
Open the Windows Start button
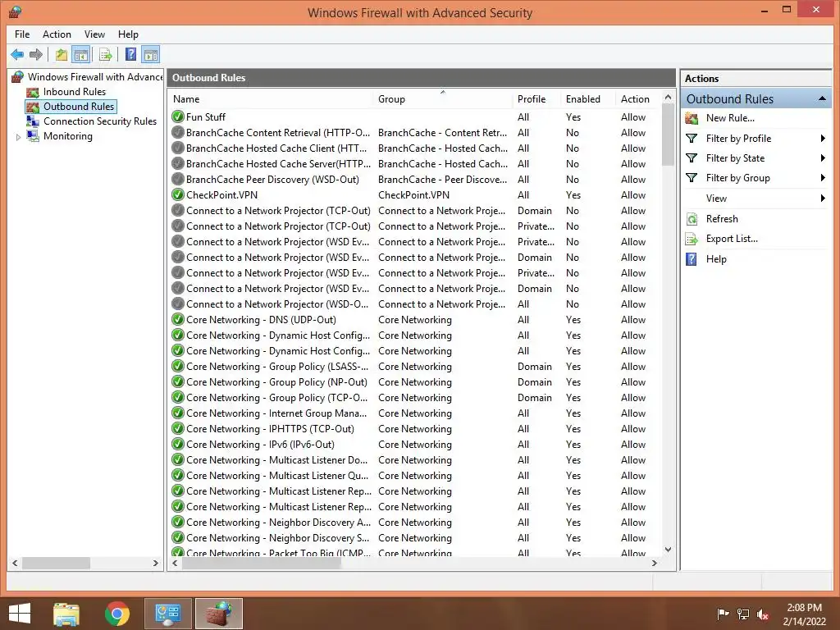20,614
